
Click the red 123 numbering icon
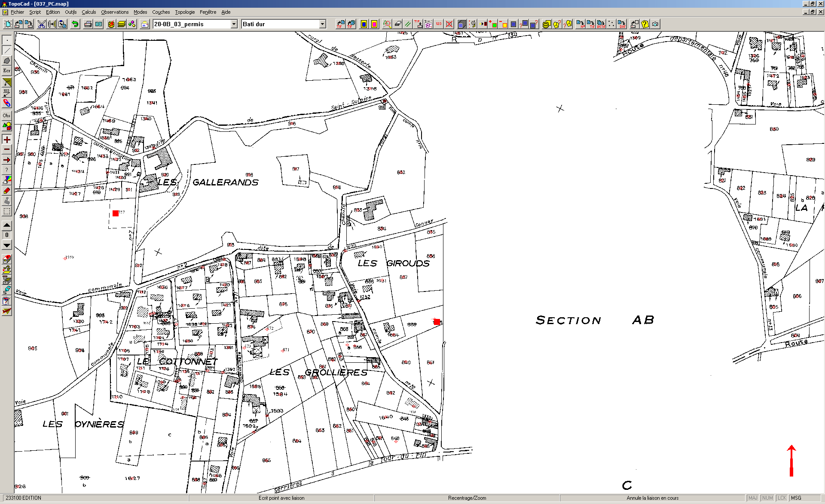pos(439,24)
